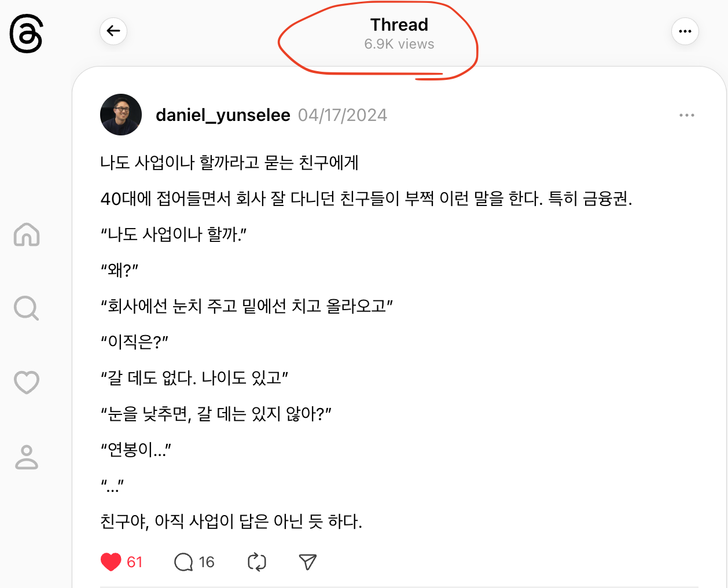Repost using the circular arrows icon
The image size is (728, 588).
coord(257,562)
